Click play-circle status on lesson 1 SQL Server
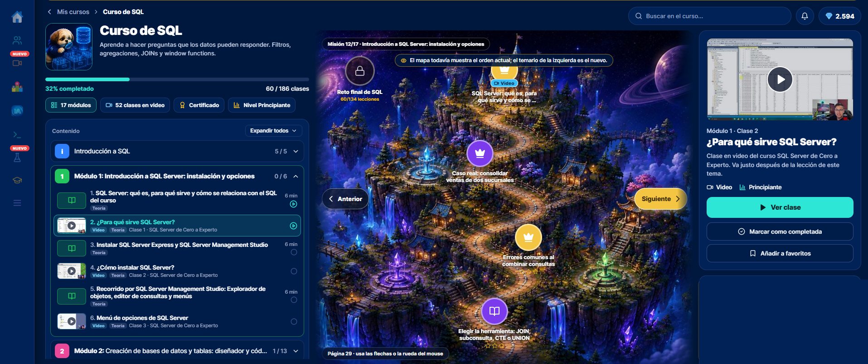 coord(293,204)
